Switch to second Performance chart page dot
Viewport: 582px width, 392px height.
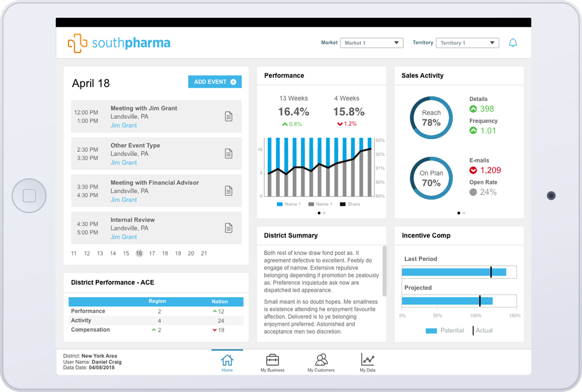coord(324,213)
